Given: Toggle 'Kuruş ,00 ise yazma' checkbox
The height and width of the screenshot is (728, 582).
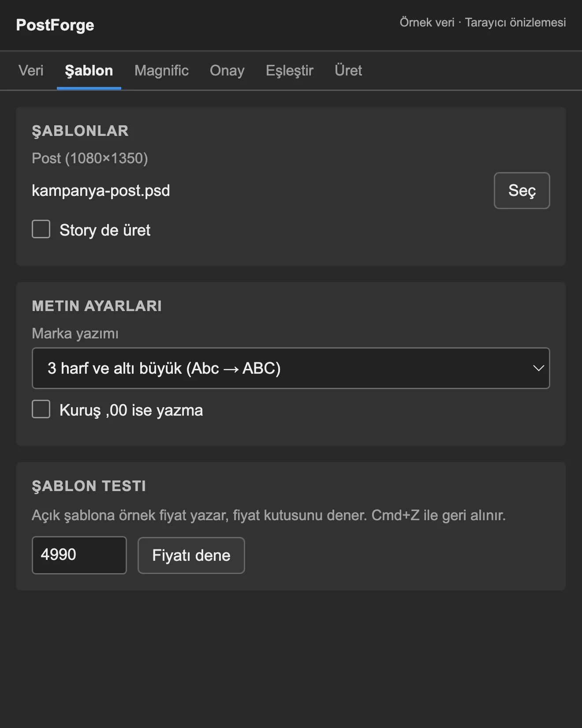Looking at the screenshot, I should [41, 409].
